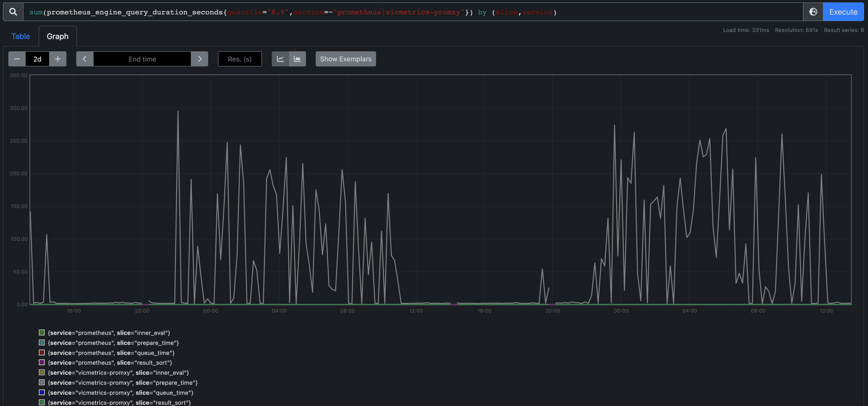
Task: Click the End time input field
Action: coord(142,59)
